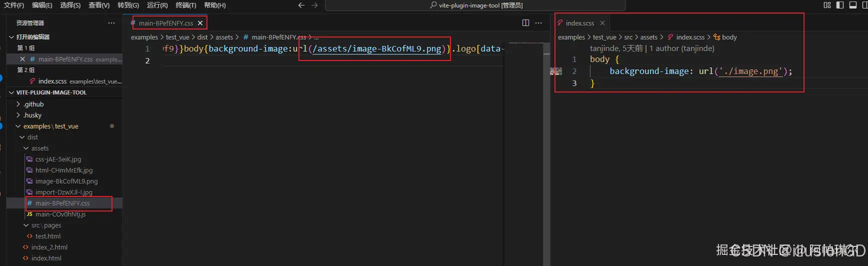
Task: Open the 运行(R) menu
Action: point(157,5)
